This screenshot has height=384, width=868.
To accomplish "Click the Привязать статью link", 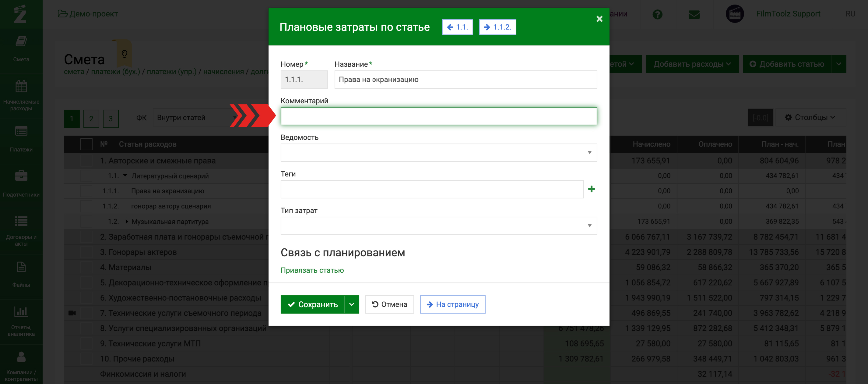I will pos(312,270).
